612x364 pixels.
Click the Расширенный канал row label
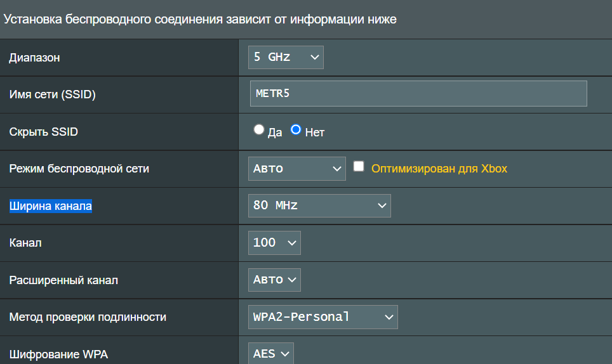(63, 280)
